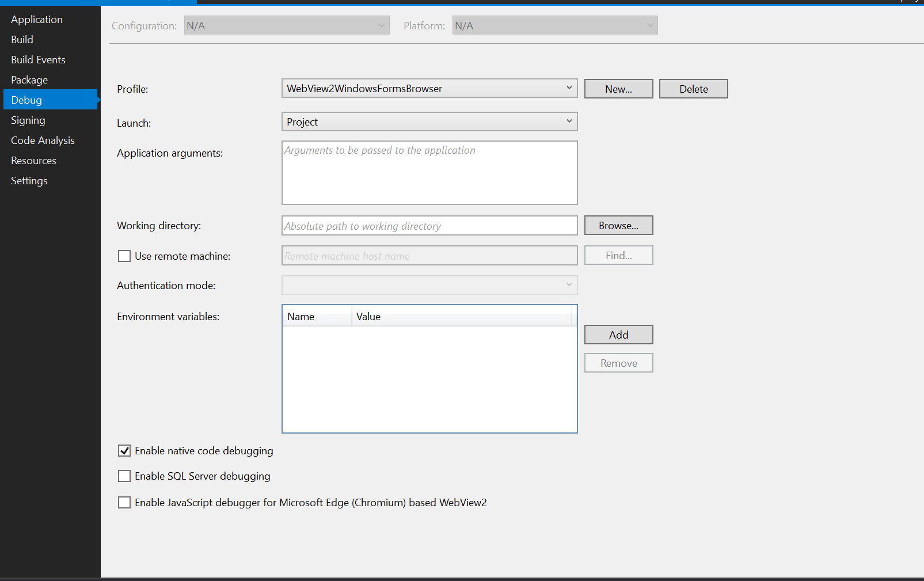Enable JavaScript debugger for WebView2
The height and width of the screenshot is (581, 924).
pyautogui.click(x=124, y=502)
